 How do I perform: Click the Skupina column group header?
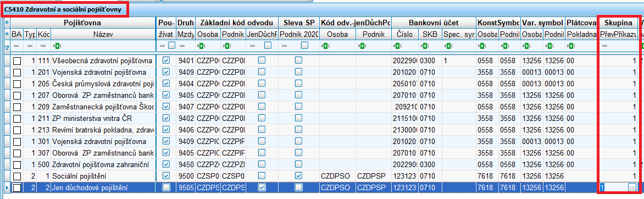click(x=618, y=23)
